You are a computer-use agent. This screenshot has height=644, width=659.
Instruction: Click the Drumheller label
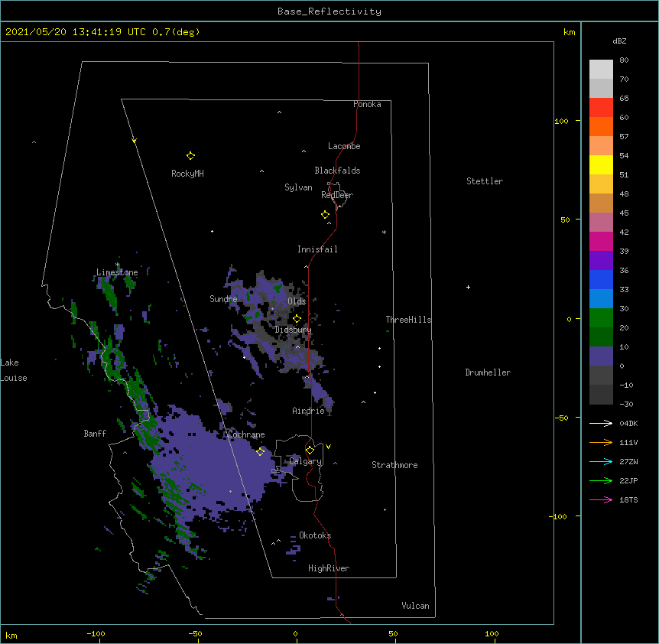pos(488,372)
